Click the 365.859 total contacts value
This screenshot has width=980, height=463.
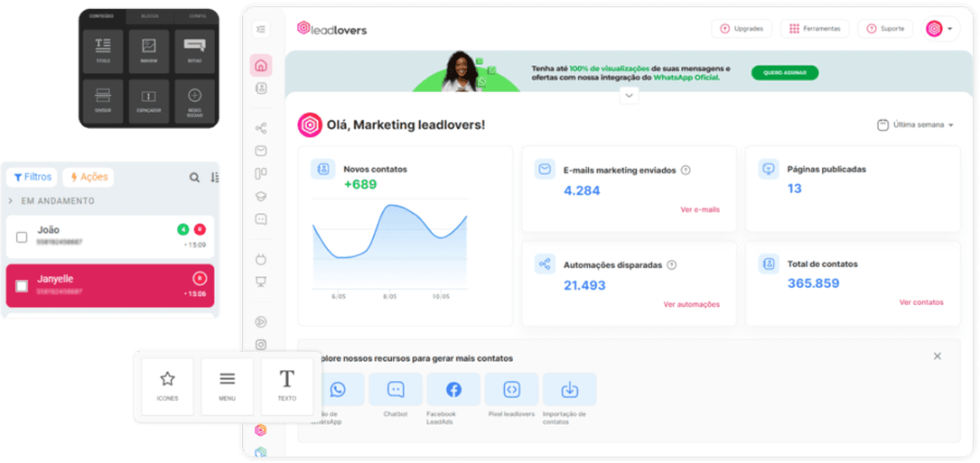[813, 283]
